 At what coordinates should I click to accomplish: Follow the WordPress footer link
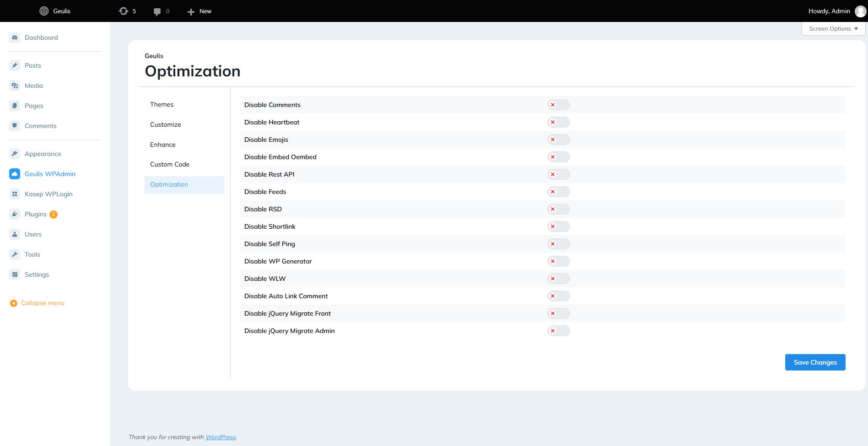tap(221, 437)
